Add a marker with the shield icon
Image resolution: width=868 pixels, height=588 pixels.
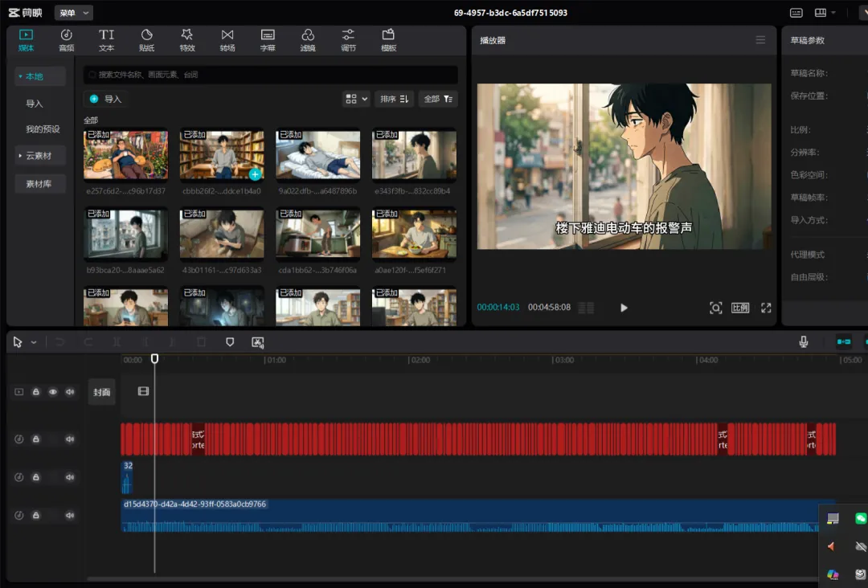pyautogui.click(x=230, y=342)
